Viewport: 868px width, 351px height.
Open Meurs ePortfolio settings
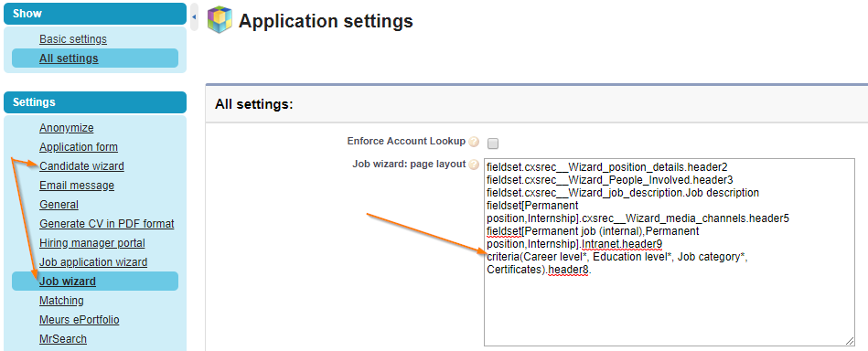click(x=80, y=320)
